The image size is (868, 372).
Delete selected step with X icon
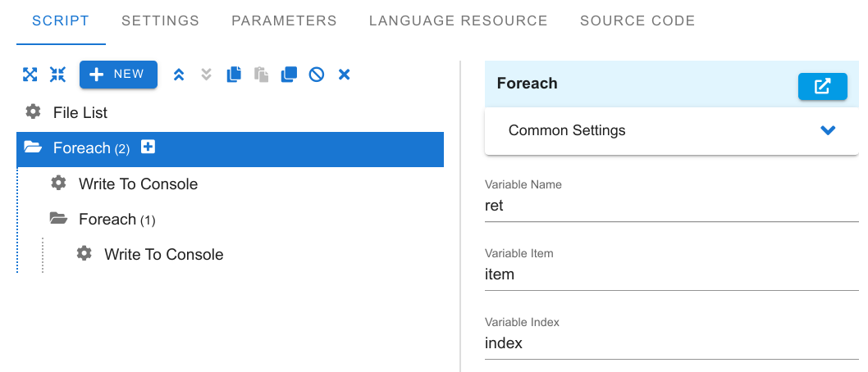point(345,75)
